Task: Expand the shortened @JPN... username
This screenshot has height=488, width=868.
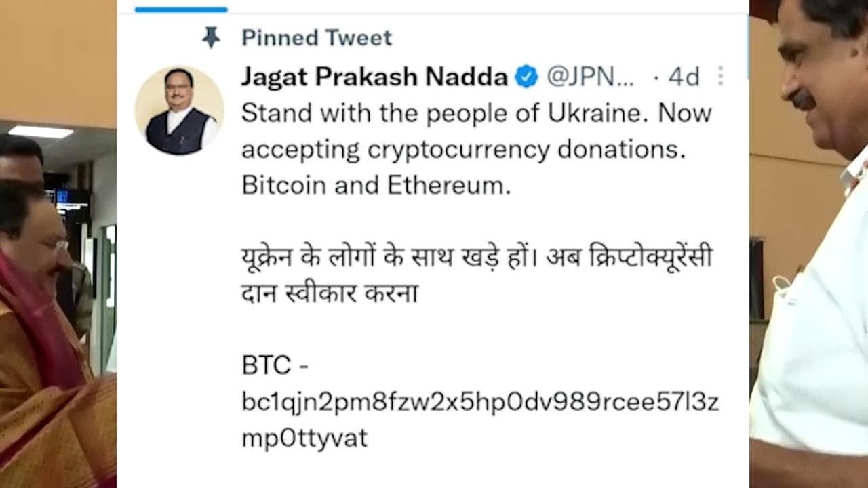Action: pos(590,77)
